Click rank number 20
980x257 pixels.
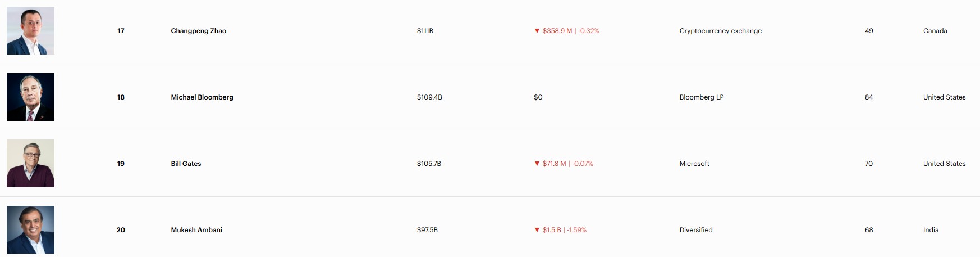[121, 230]
